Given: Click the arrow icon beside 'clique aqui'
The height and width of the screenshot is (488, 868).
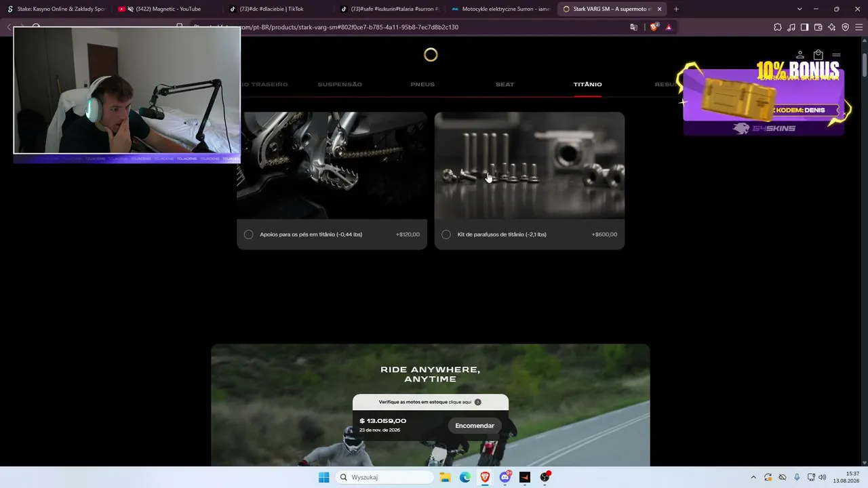Looking at the screenshot, I should (x=478, y=402).
